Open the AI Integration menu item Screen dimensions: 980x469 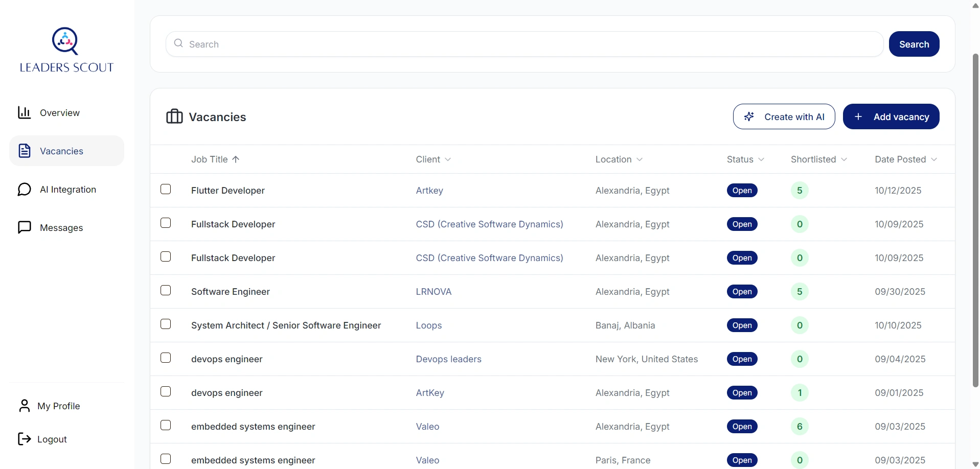point(68,190)
